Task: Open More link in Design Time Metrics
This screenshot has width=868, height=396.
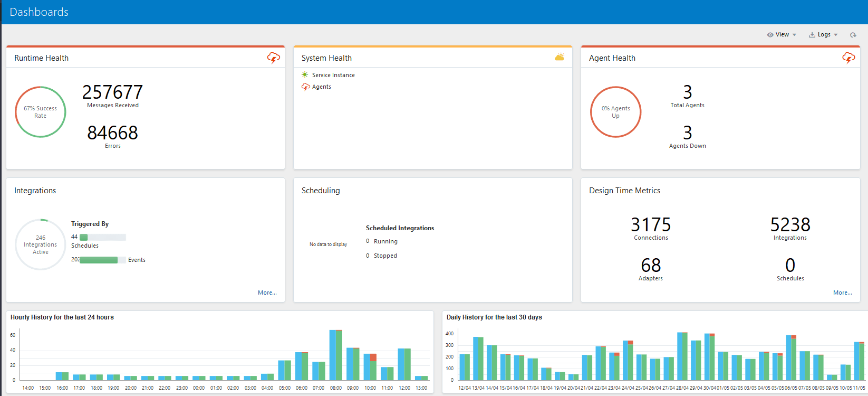Action: coord(843,293)
